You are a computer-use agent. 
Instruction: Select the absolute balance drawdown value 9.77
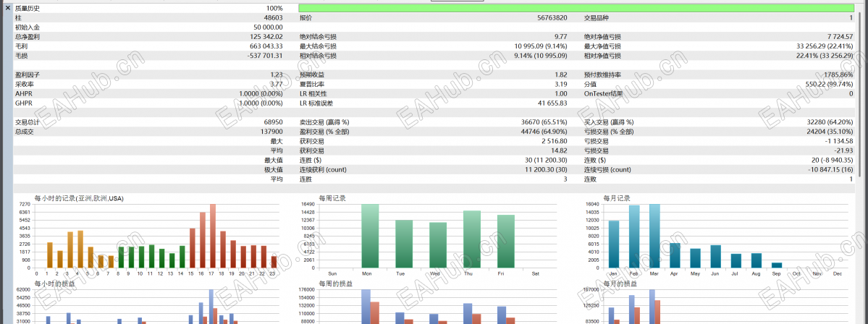[x=561, y=36]
